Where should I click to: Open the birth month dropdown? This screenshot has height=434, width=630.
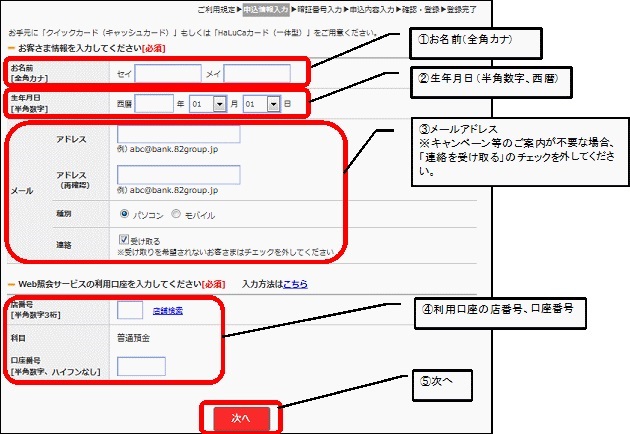click(x=209, y=104)
